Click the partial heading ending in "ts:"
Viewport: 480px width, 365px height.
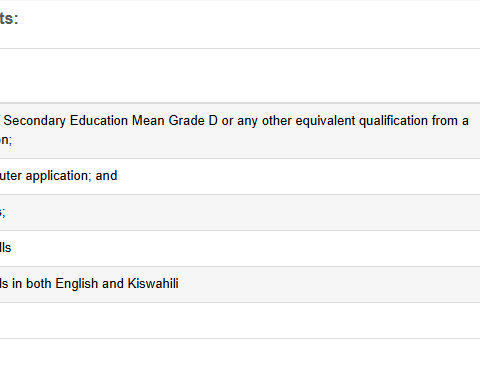[9, 18]
